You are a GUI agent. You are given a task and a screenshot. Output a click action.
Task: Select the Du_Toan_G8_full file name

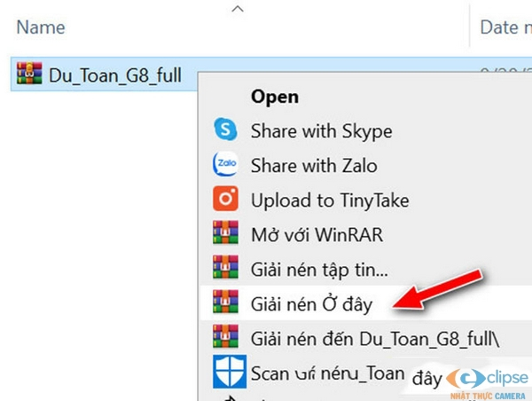tap(115, 75)
